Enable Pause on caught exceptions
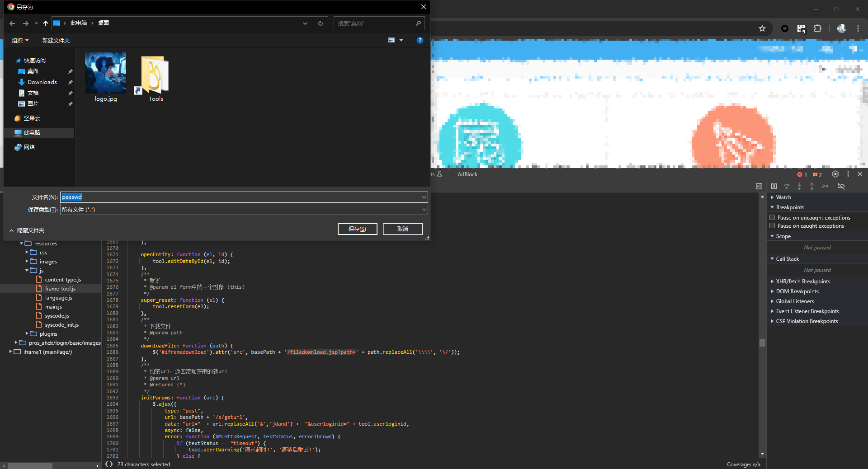 click(773, 226)
